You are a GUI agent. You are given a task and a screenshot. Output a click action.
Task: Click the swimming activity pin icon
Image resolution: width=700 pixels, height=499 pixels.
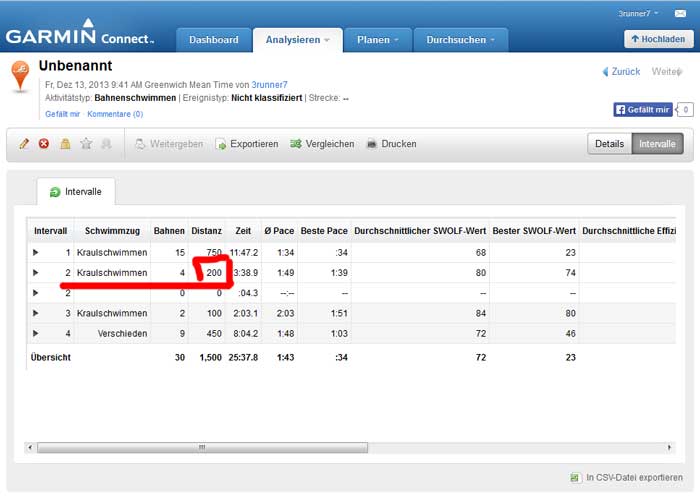tap(20, 76)
